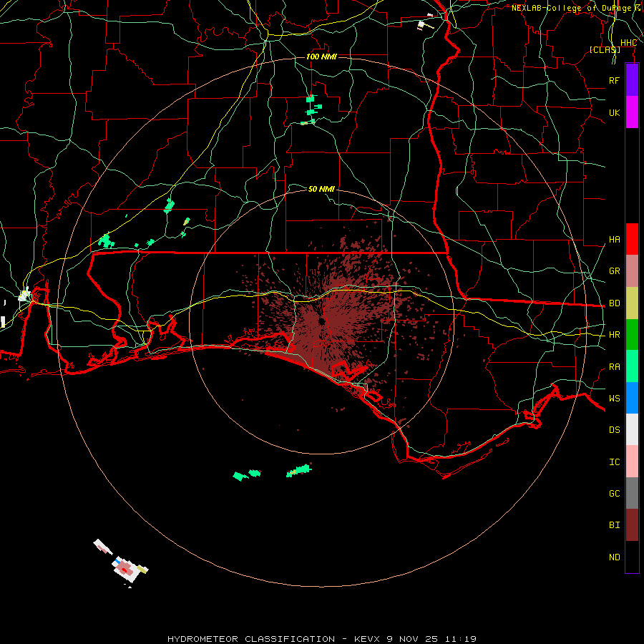This screenshot has height=644, width=644.
Task: Click the NEXLAB-College of DuPage credit text
Action: coord(577,8)
